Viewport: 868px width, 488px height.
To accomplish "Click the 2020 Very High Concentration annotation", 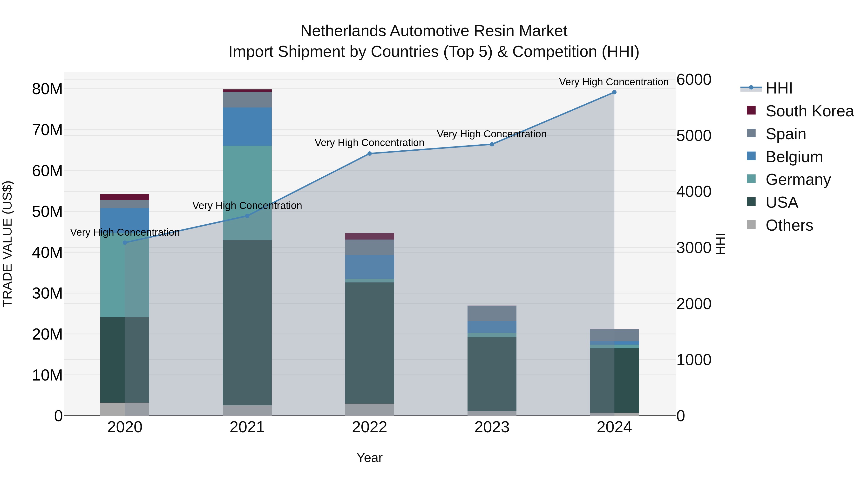I will [125, 232].
